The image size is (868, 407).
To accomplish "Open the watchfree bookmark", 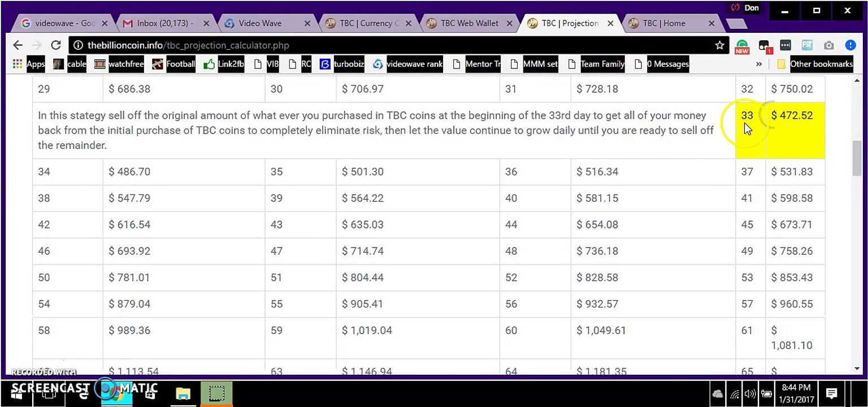I will [119, 64].
